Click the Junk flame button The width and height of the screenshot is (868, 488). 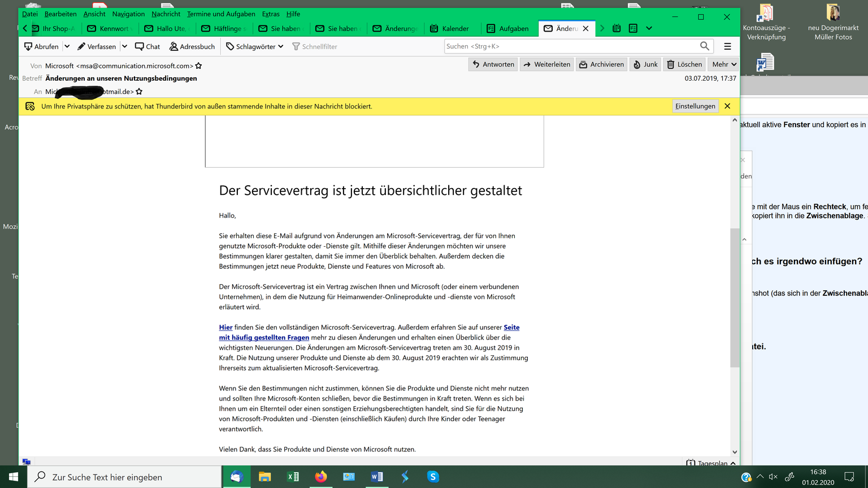coord(645,64)
